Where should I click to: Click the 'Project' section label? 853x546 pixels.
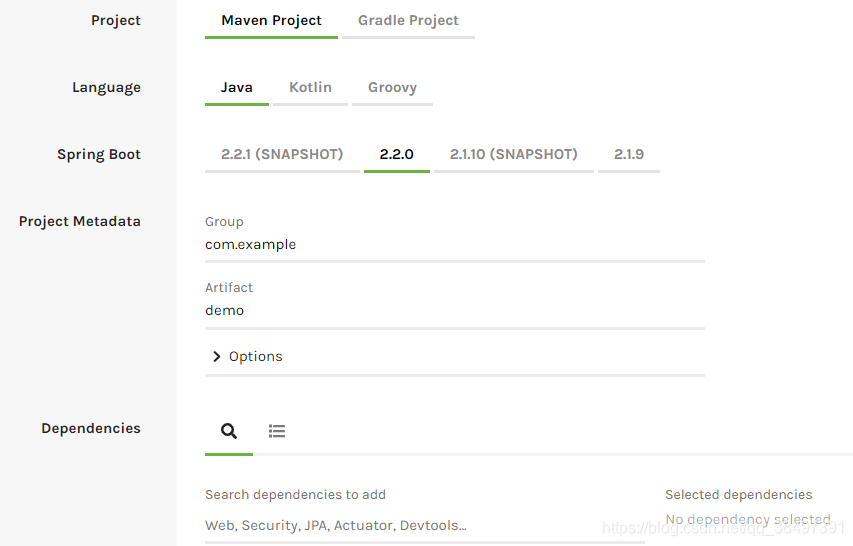[116, 21]
